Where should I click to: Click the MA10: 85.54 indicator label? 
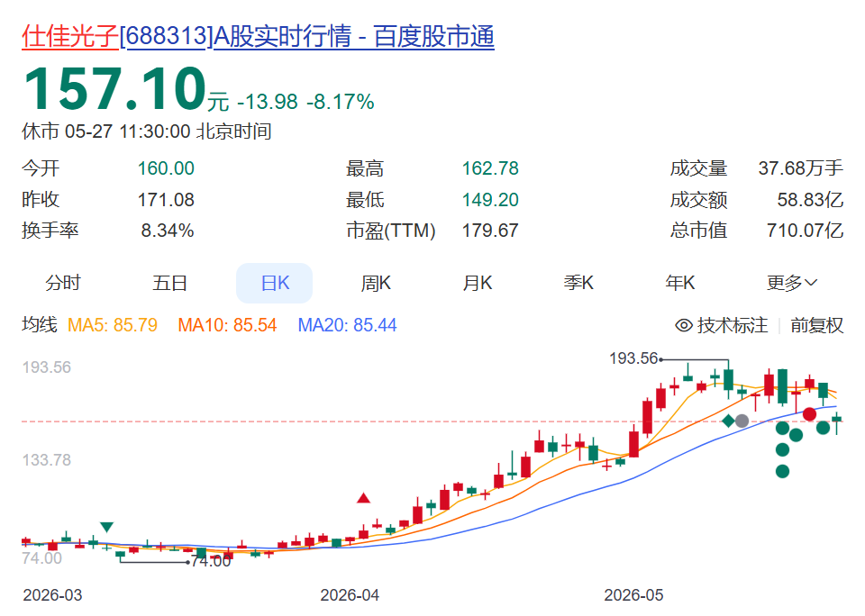227,325
